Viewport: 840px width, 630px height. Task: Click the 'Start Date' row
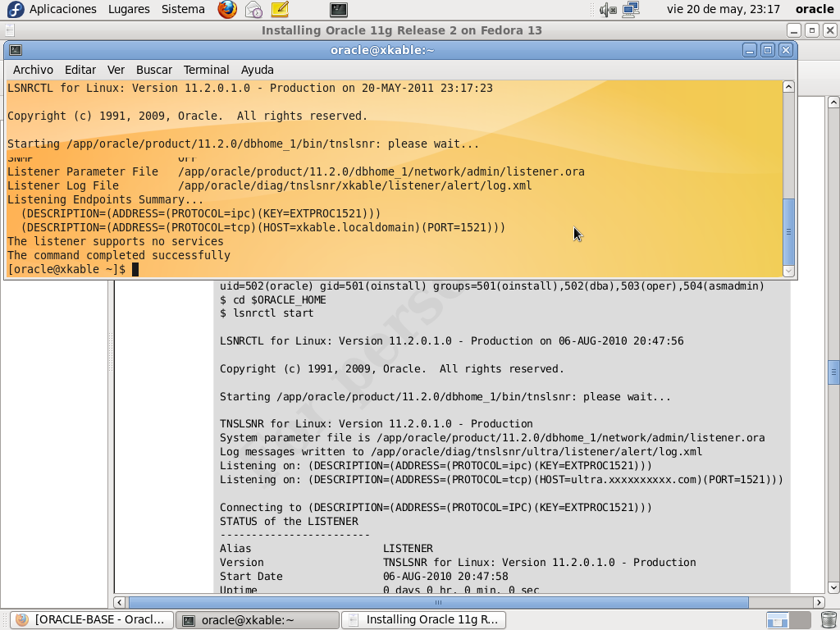click(363, 577)
